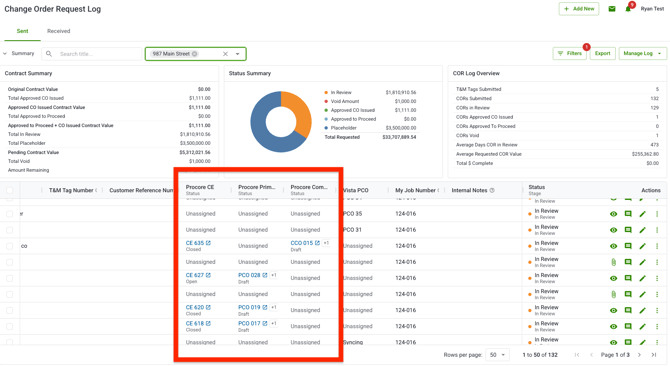The image size is (670, 366).
Task: Click the search magnifier icon
Action: click(x=49, y=54)
